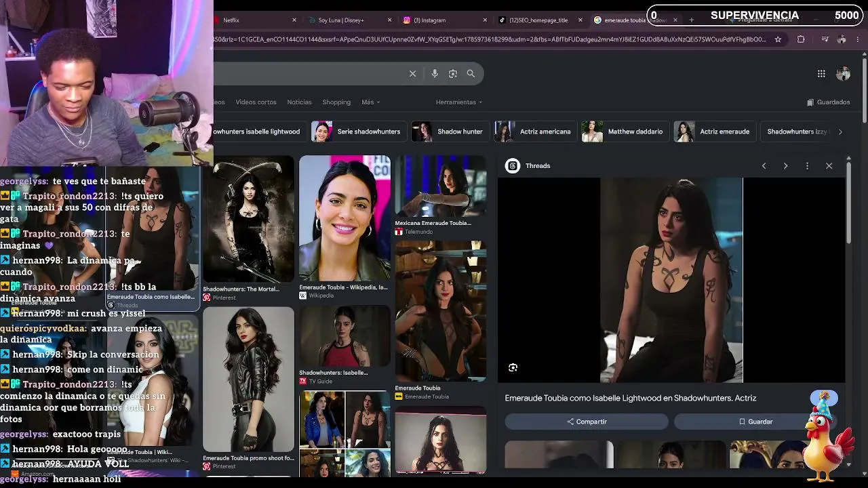This screenshot has height=488, width=868.
Task: Share the image with Compartir
Action: (x=587, y=422)
